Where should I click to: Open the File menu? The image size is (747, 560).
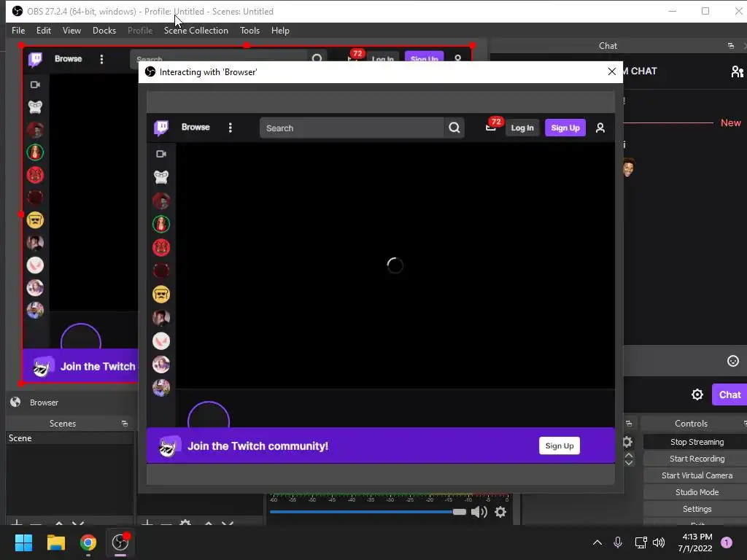(x=18, y=31)
